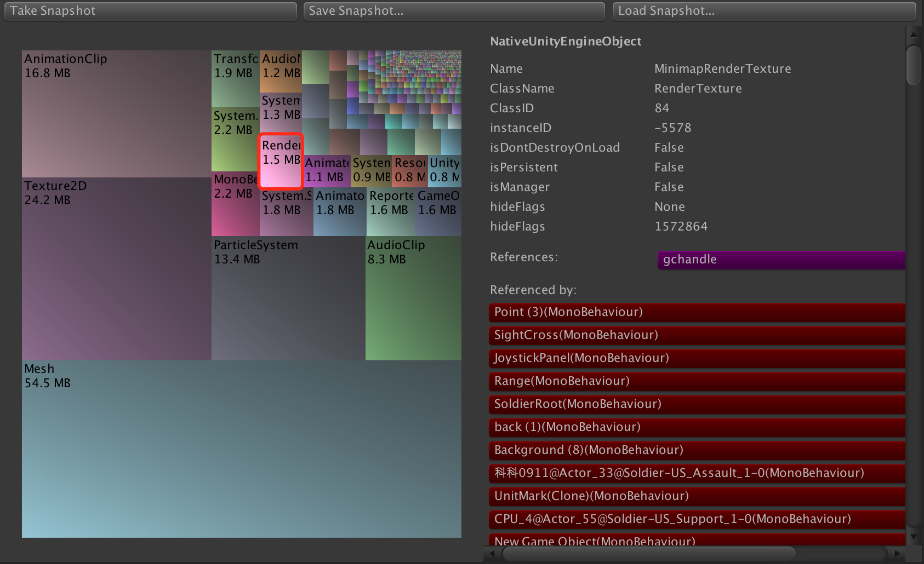Screen dimensions: 924x564
Task: Select the New Game Object(MonoBehaviour) reference
Action: (697, 540)
